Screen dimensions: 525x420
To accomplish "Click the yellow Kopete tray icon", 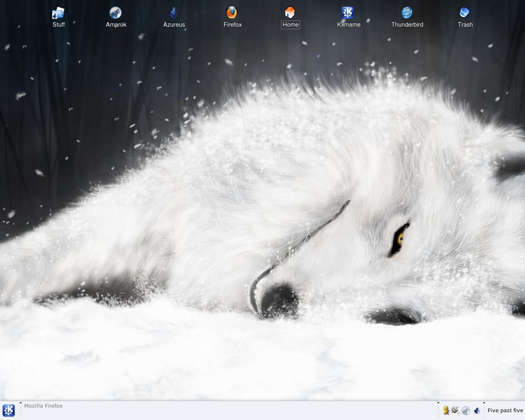I will [x=446, y=410].
